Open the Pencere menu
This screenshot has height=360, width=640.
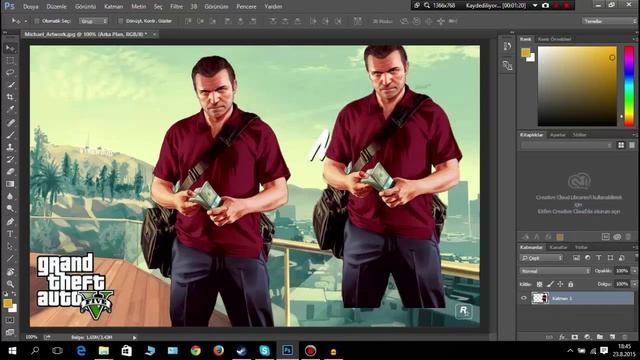click(247, 7)
